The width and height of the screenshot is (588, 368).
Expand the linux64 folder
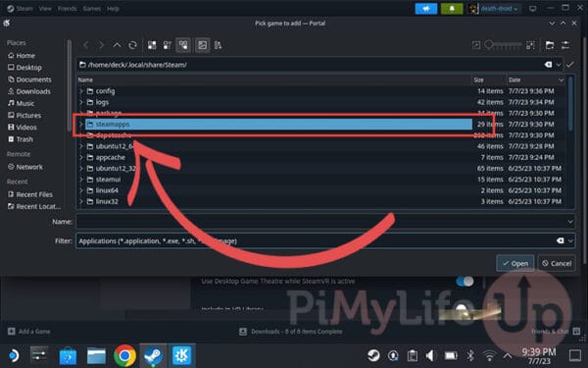pos(81,190)
